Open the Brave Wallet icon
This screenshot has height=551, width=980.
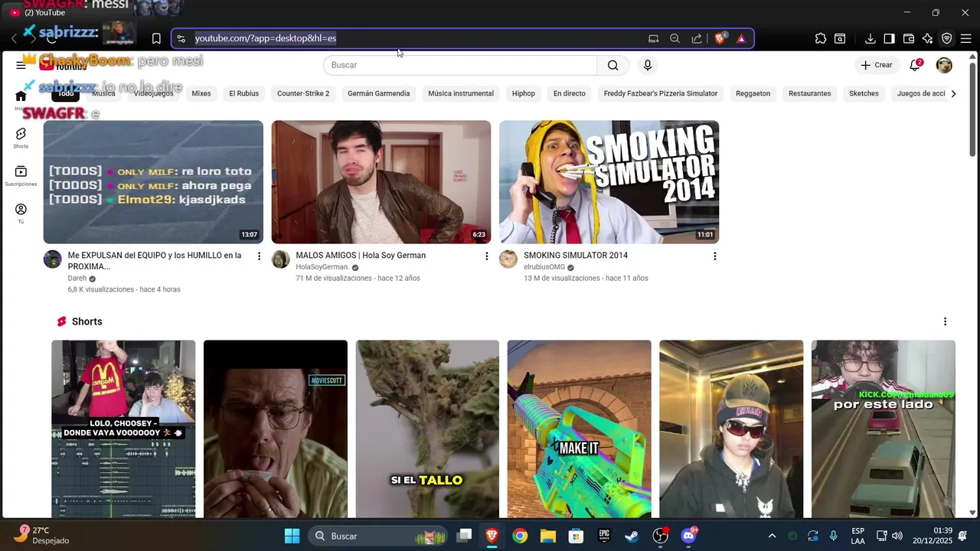tap(909, 38)
